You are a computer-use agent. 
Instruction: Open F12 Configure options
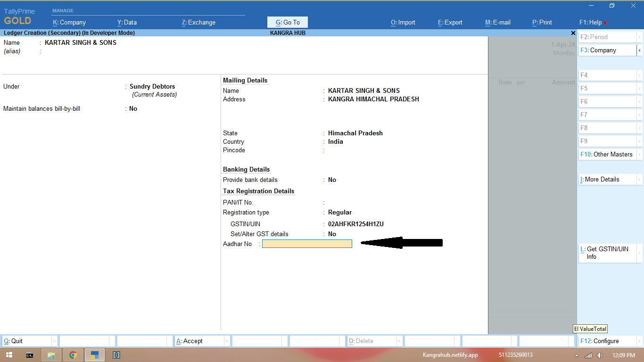click(606, 341)
